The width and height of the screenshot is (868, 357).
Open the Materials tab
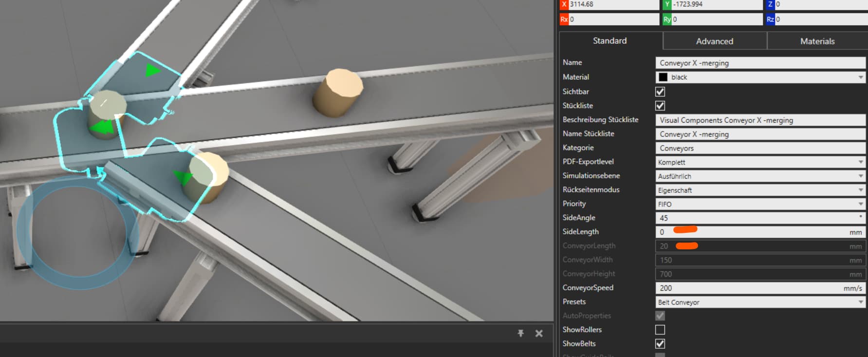point(817,41)
